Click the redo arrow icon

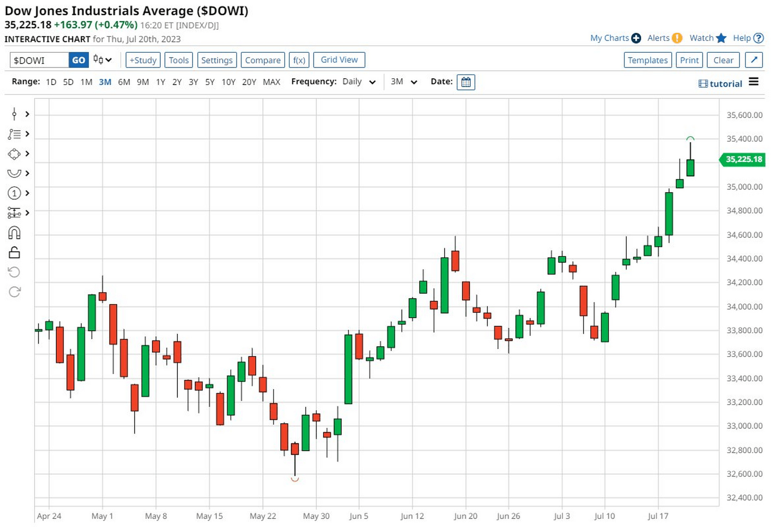pyautogui.click(x=14, y=292)
